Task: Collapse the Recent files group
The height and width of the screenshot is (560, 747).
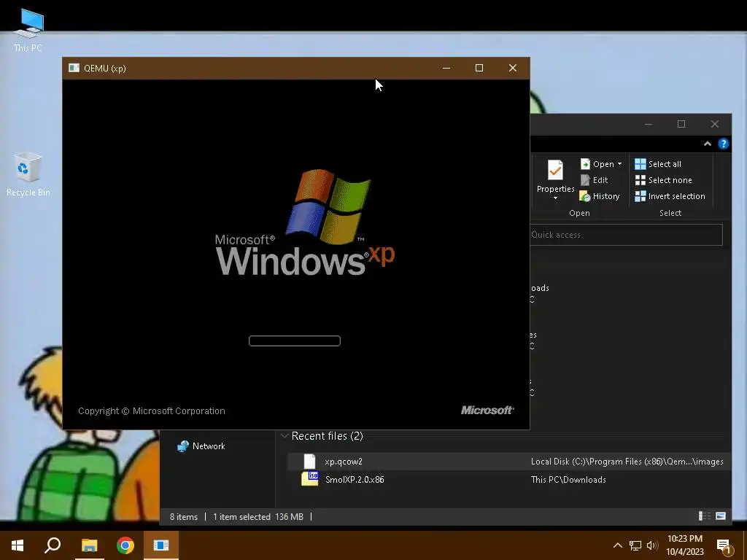Action: [x=285, y=436]
